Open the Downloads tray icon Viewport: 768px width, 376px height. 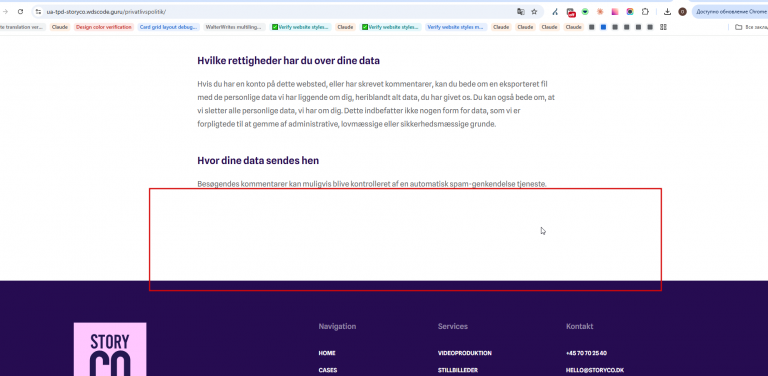(x=667, y=12)
